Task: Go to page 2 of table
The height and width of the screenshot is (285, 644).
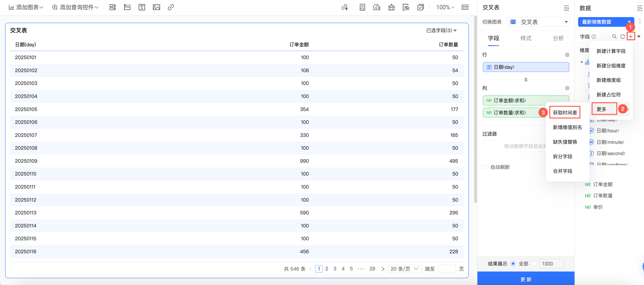Action: (x=326, y=269)
